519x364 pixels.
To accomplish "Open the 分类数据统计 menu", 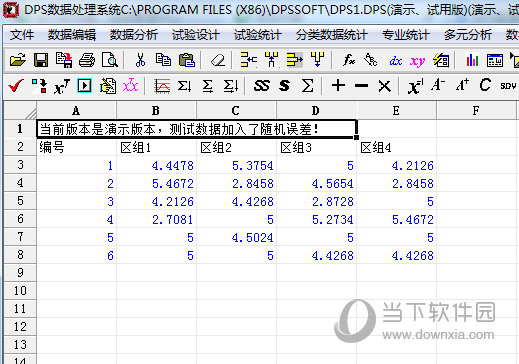I will (332, 35).
